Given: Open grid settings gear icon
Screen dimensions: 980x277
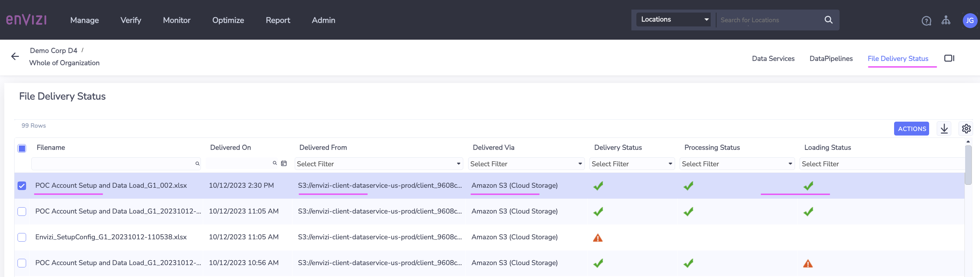Looking at the screenshot, I should (966, 129).
